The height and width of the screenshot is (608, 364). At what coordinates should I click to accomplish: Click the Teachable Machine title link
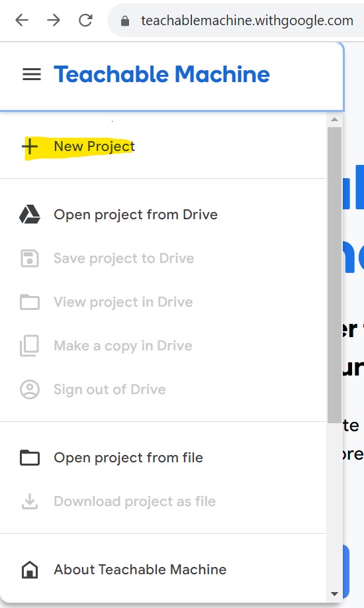[161, 74]
